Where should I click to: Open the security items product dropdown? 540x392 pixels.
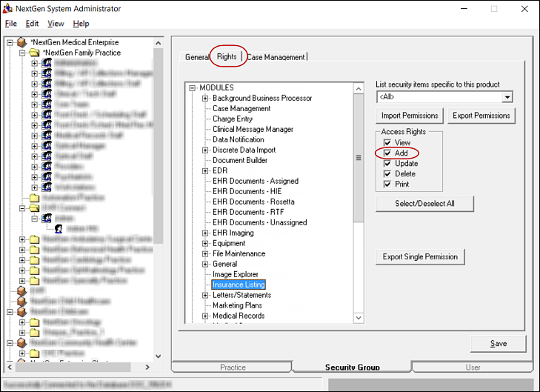[507, 97]
